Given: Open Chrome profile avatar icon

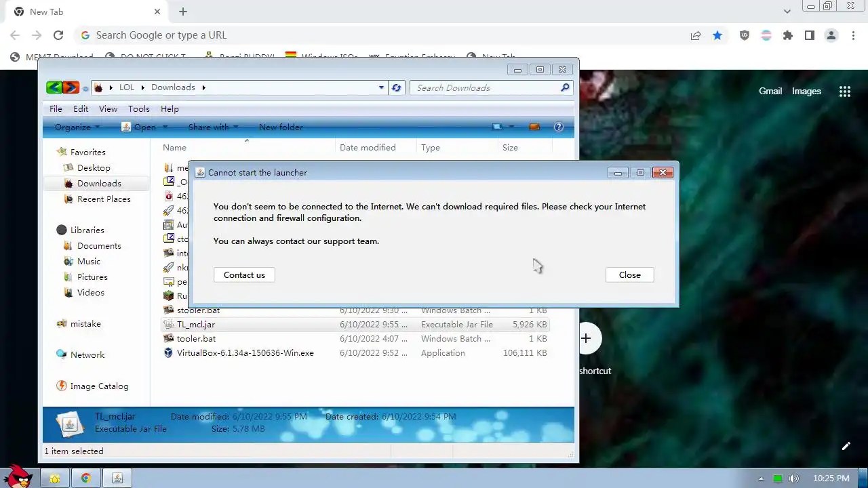Looking at the screenshot, I should coord(831,35).
